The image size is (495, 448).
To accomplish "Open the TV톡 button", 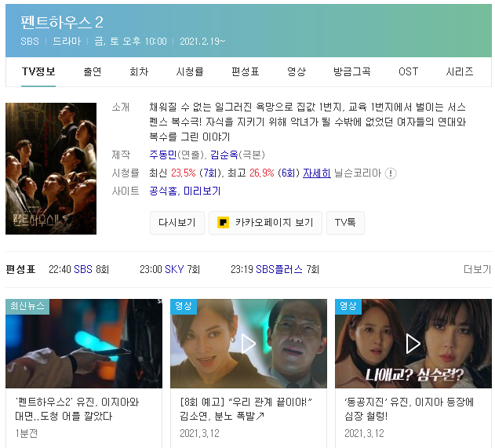I will tap(345, 223).
